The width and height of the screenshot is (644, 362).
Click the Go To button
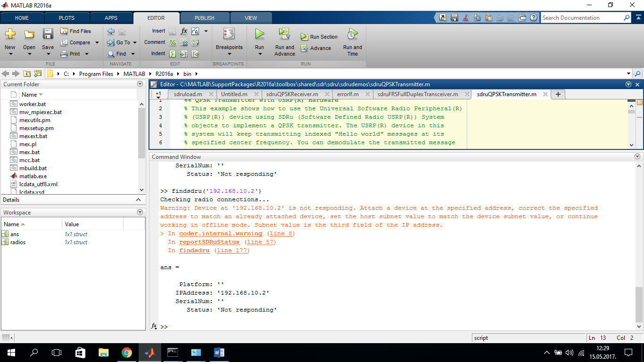pos(119,42)
